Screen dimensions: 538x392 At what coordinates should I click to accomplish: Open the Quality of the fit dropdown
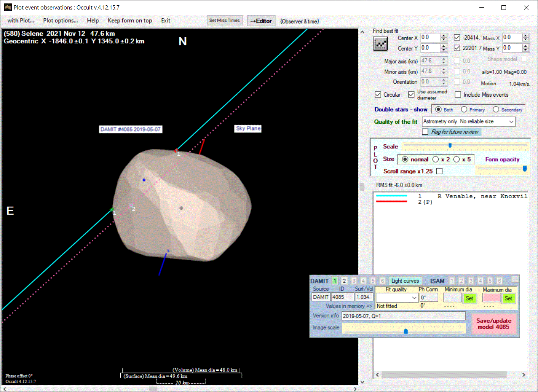click(x=511, y=121)
